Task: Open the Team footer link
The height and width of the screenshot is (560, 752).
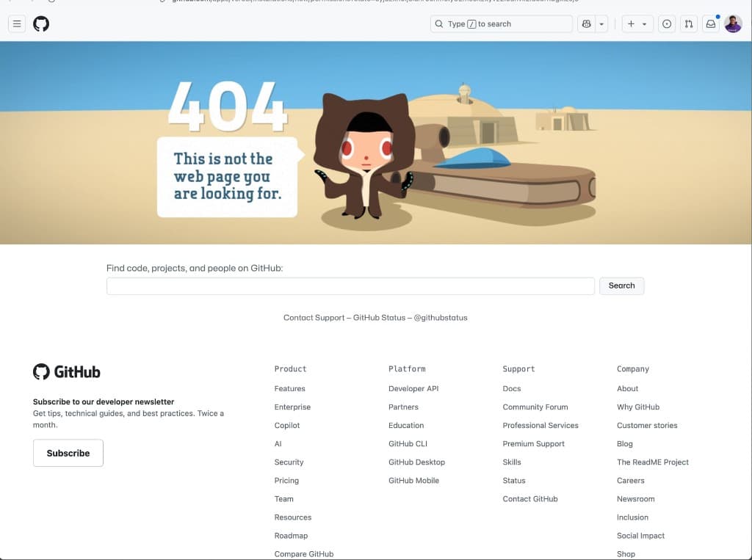Action: (284, 499)
